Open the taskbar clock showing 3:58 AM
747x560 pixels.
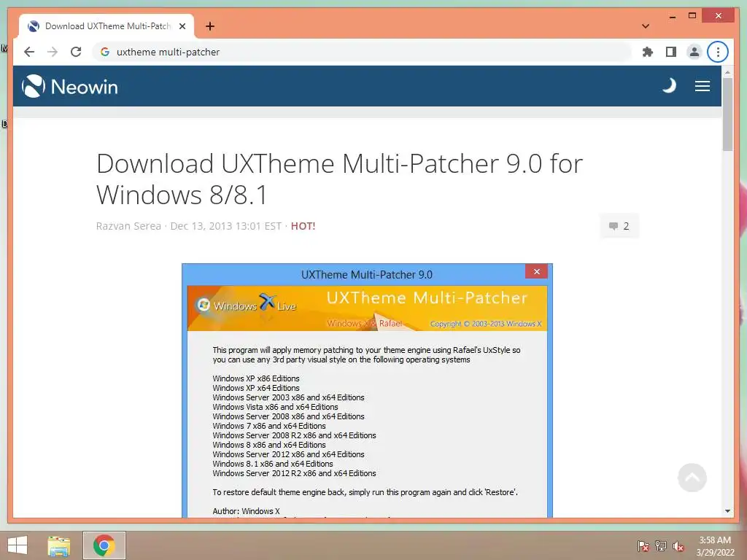point(715,545)
